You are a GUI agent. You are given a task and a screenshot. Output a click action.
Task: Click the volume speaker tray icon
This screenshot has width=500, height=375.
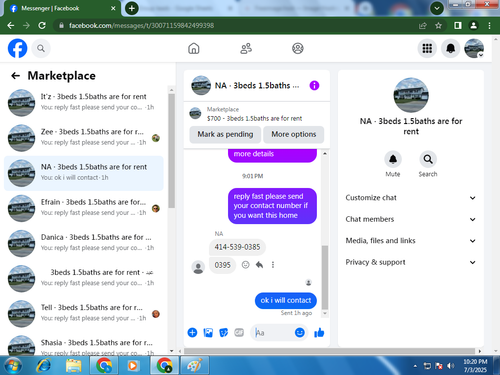point(450,366)
